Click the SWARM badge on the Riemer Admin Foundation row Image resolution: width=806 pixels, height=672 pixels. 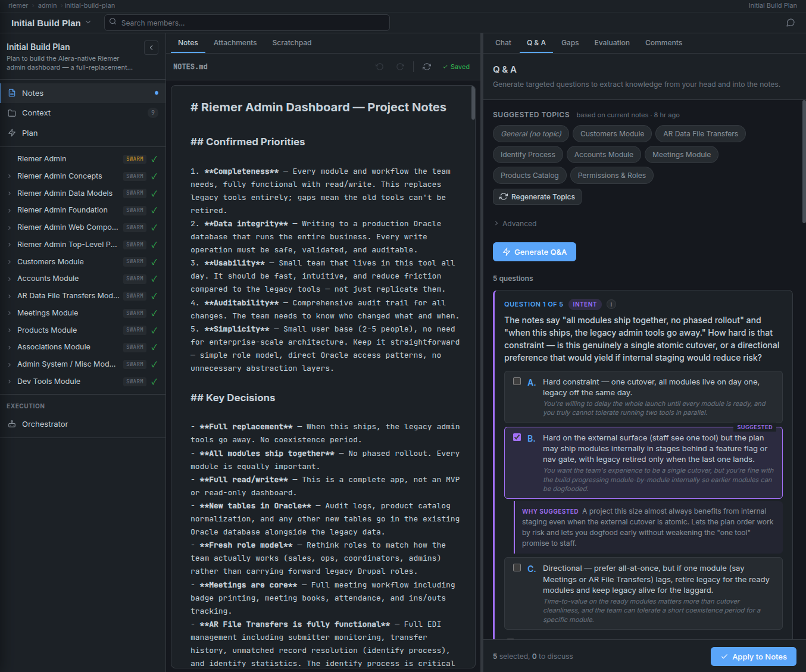[x=135, y=210]
